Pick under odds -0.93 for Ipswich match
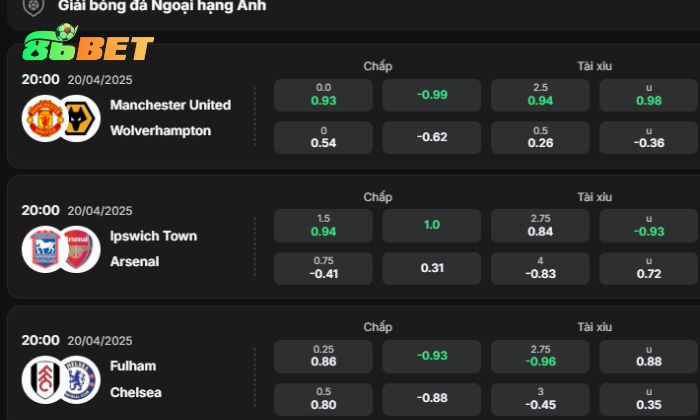 648,225
